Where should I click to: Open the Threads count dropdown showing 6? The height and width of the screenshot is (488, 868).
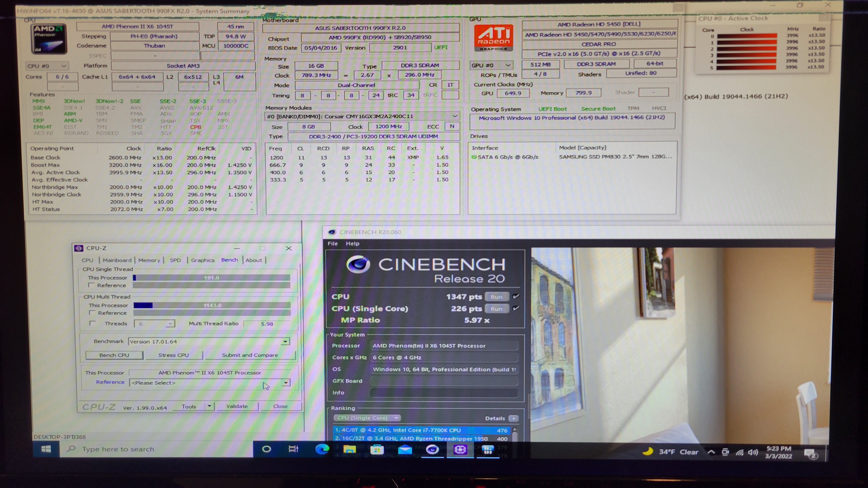pyautogui.click(x=154, y=324)
